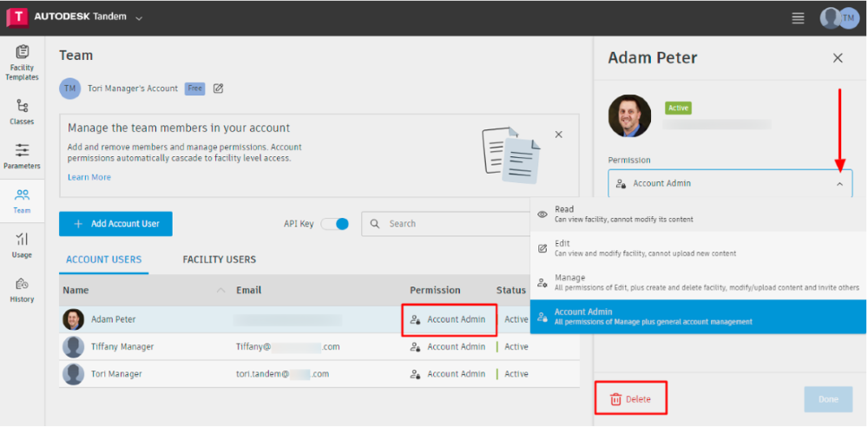Screen dimensions: 868x427
Task: Focus the Search input field
Action: (445, 224)
